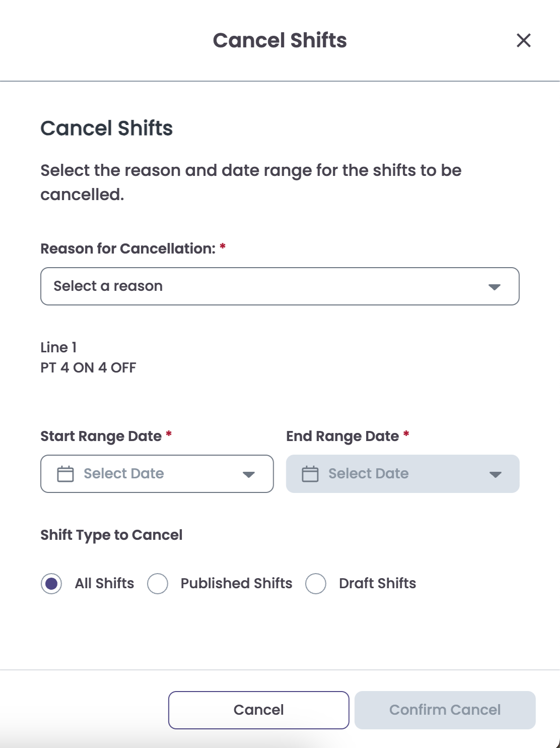The height and width of the screenshot is (748, 560).
Task: Click the Cancel Shifts dialog title
Action: 279,40
